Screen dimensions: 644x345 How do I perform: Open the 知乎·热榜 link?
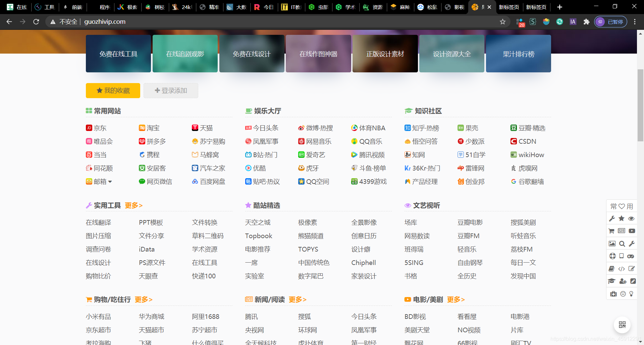(422, 128)
